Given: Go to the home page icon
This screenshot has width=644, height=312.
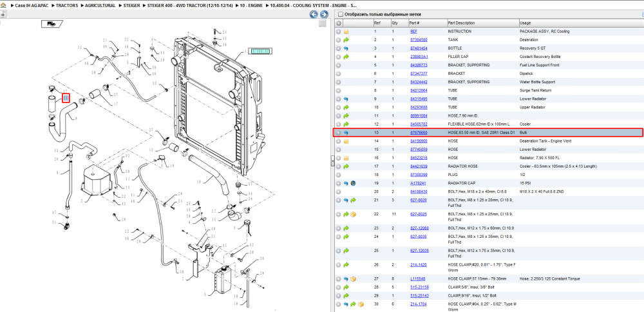Looking at the screenshot, I should click(3, 6).
